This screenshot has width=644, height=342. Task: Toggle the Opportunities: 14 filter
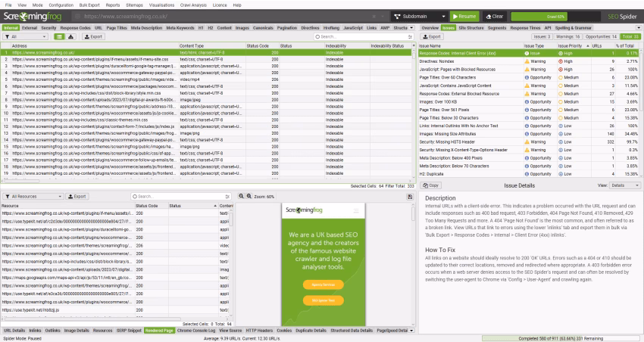pyautogui.click(x=601, y=36)
